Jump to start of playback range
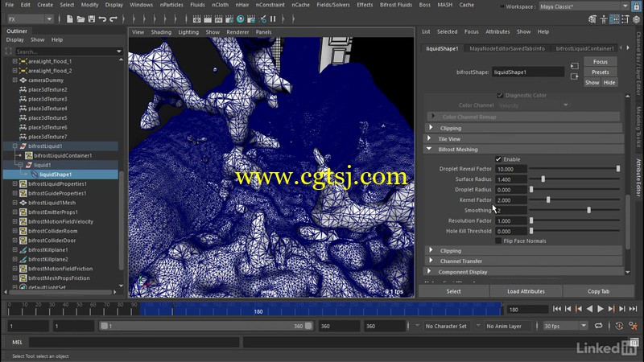This screenshot has height=362, width=644. click(x=557, y=309)
